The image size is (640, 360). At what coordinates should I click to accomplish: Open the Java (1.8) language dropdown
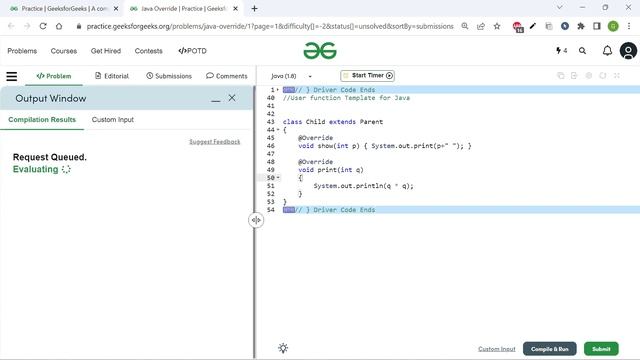point(291,76)
